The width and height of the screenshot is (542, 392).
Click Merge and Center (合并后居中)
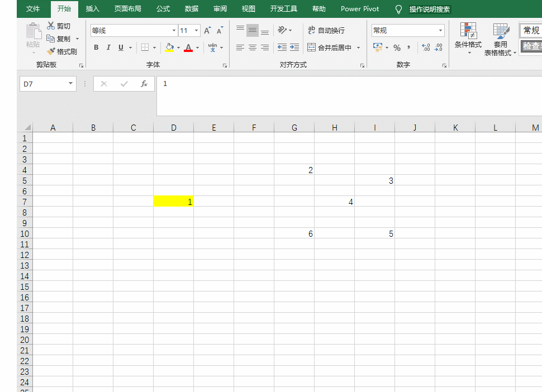click(330, 47)
